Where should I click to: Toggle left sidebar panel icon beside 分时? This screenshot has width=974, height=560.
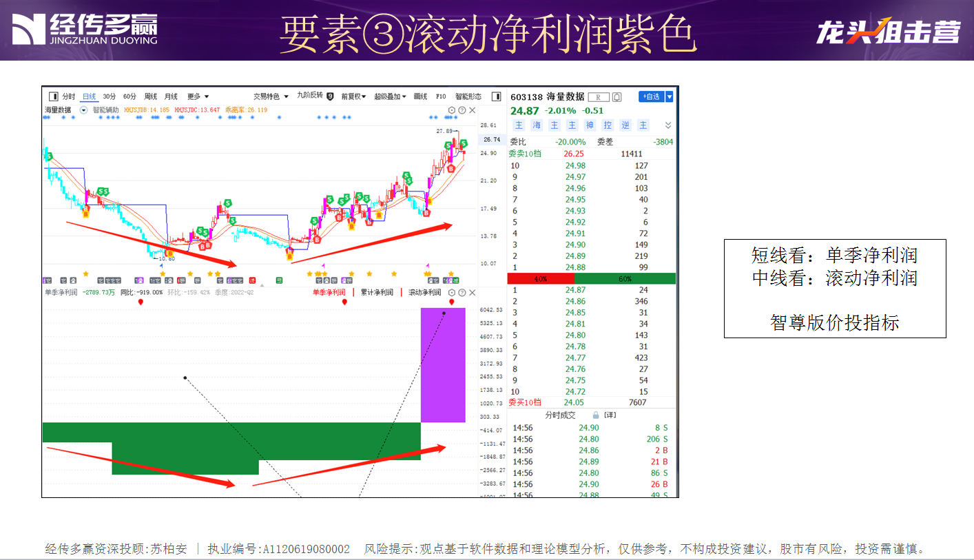click(53, 96)
